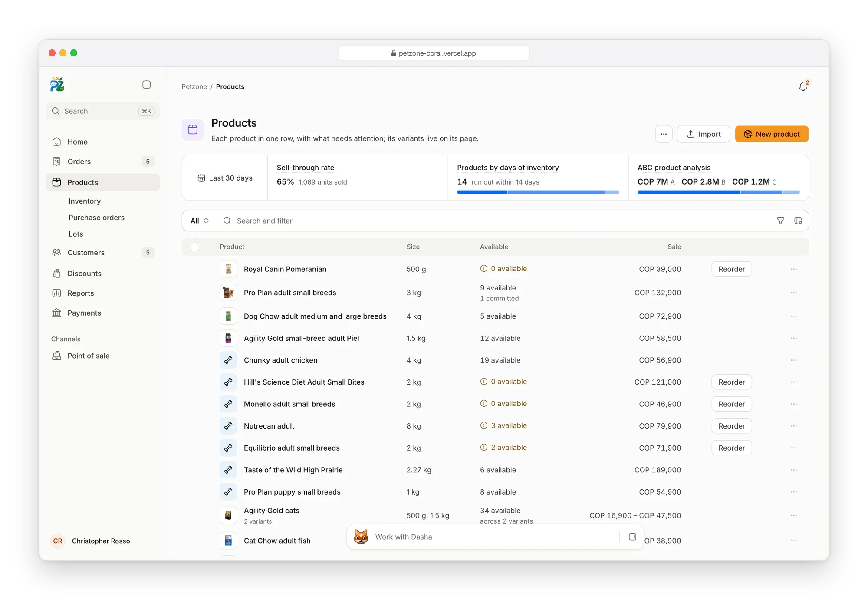Focus the Search and filter field
The height and width of the screenshot is (600, 868).
tap(495, 221)
